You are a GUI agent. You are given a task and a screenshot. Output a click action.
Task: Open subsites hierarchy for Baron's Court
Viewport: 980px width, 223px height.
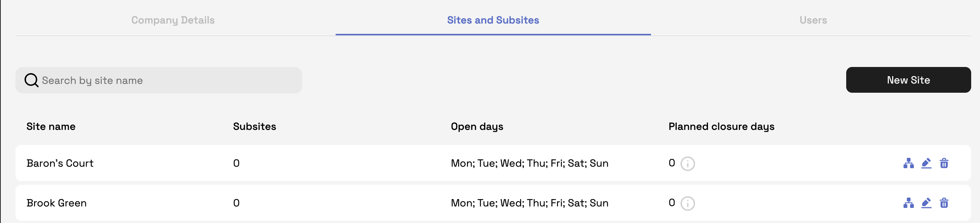tap(908, 163)
